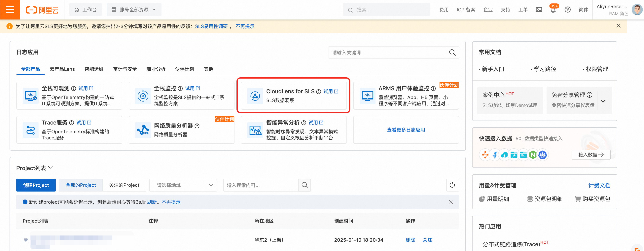Screen dimensions: 644x251
Task: Open the orange hamburger main menu
Action: (10, 10)
